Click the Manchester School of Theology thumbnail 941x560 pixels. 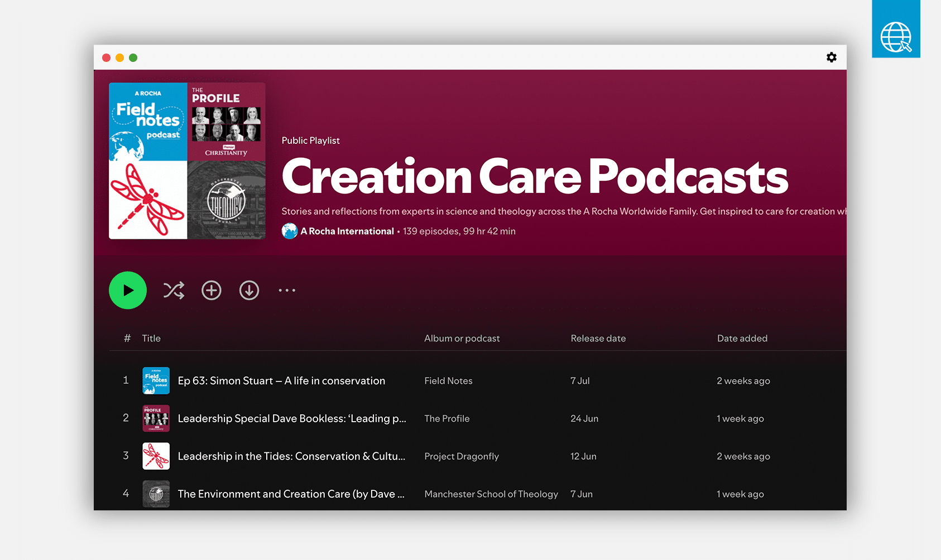(156, 494)
